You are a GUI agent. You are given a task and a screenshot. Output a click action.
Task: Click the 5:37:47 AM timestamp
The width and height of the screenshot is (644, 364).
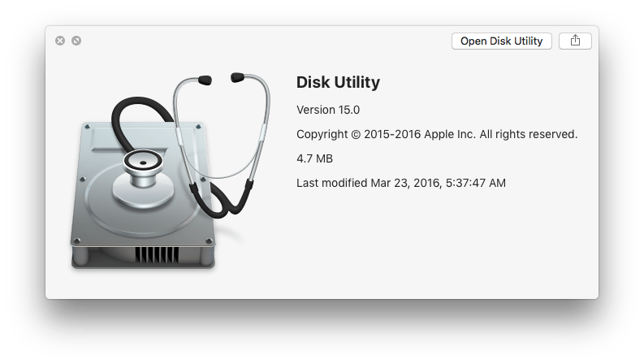point(476,184)
